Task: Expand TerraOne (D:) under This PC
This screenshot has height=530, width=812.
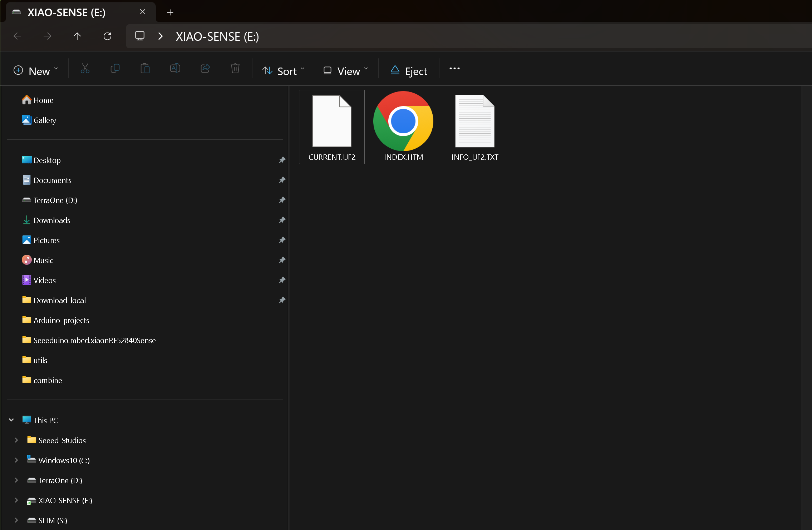Action: 16,480
